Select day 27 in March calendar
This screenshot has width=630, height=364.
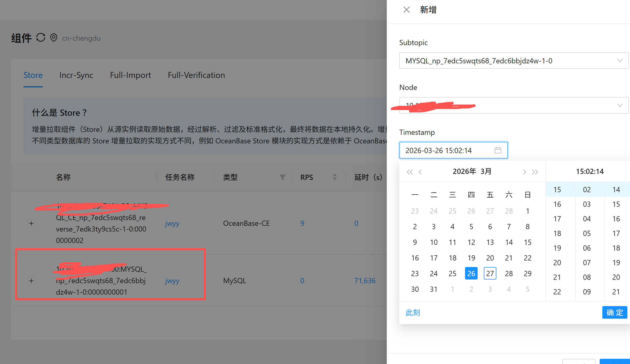[490, 274]
